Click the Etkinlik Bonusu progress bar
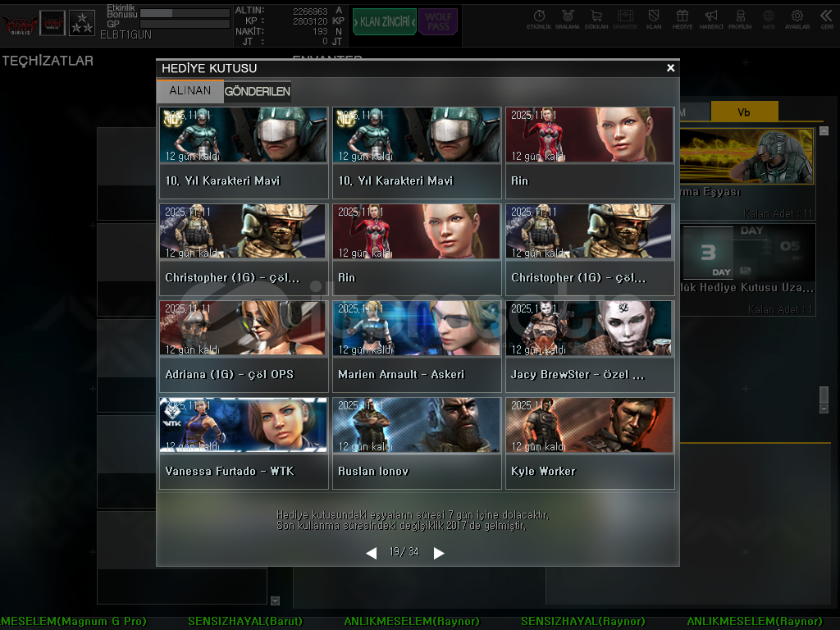The image size is (840, 630). [185, 12]
